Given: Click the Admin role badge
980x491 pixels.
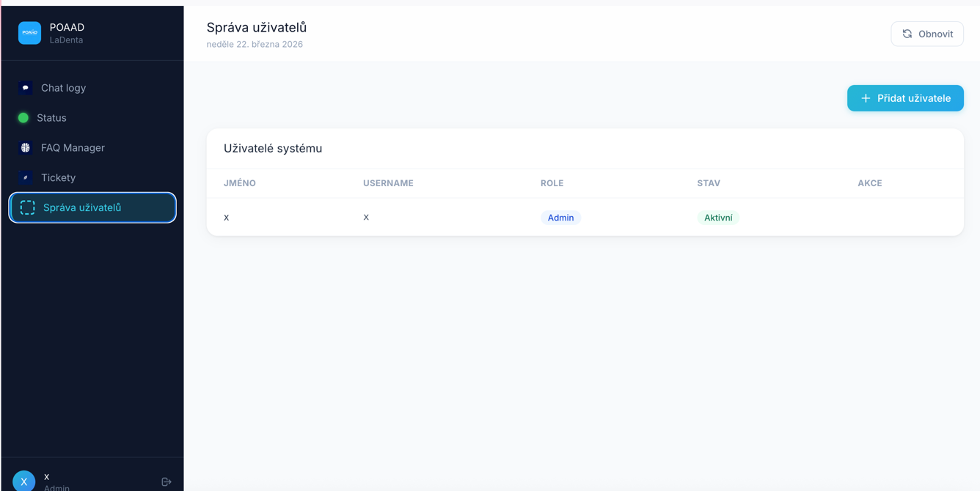Looking at the screenshot, I should click(560, 218).
